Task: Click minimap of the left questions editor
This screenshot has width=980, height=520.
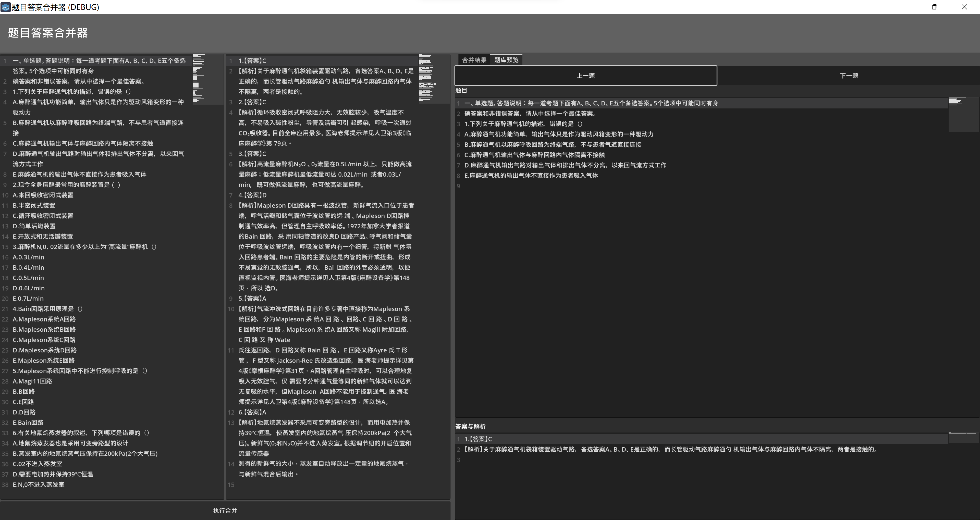Action: (x=199, y=78)
